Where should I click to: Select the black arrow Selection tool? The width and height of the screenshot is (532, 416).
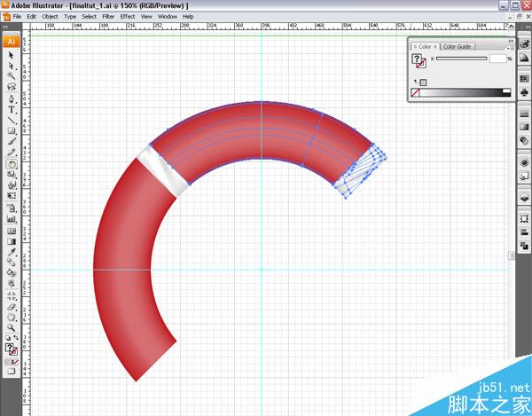coord(12,55)
